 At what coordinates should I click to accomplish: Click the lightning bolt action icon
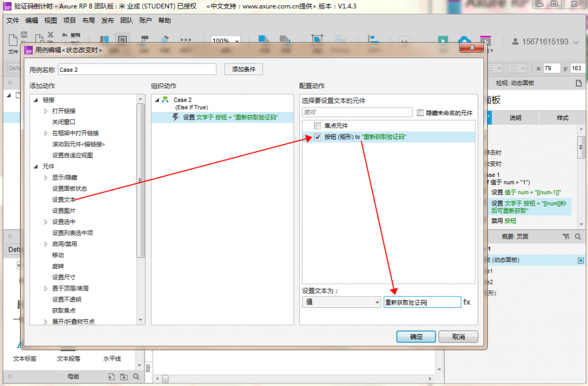pyautogui.click(x=176, y=117)
